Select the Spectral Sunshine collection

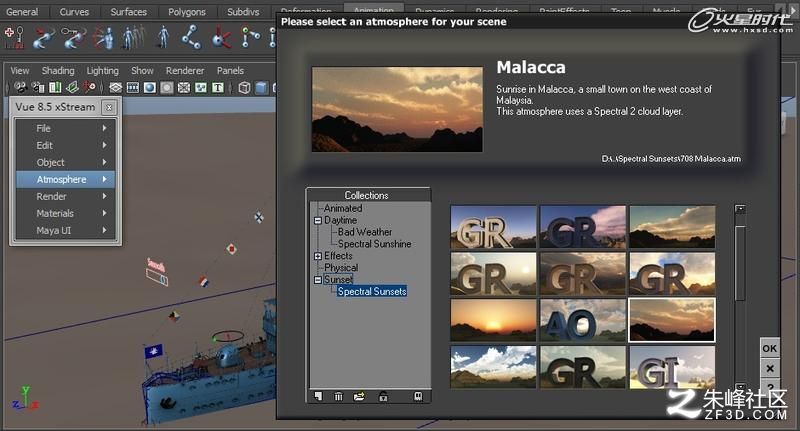[374, 244]
